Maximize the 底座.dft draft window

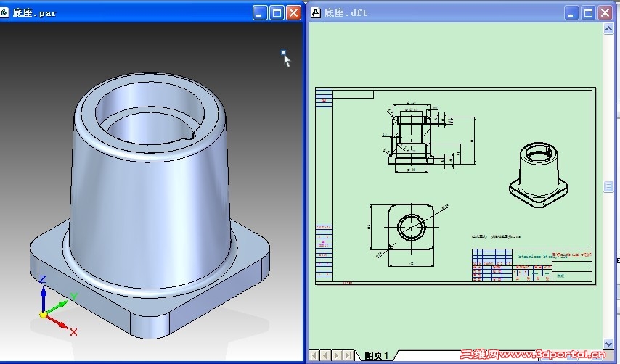pyautogui.click(x=588, y=13)
